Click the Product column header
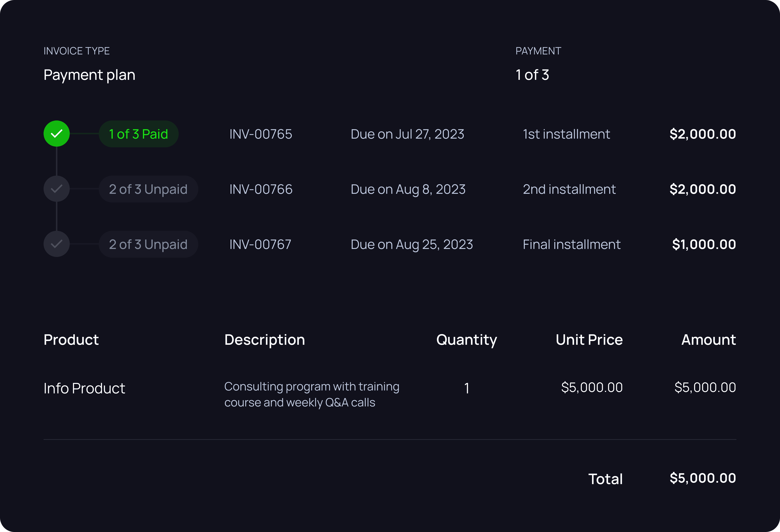The width and height of the screenshot is (780, 532). tap(71, 340)
